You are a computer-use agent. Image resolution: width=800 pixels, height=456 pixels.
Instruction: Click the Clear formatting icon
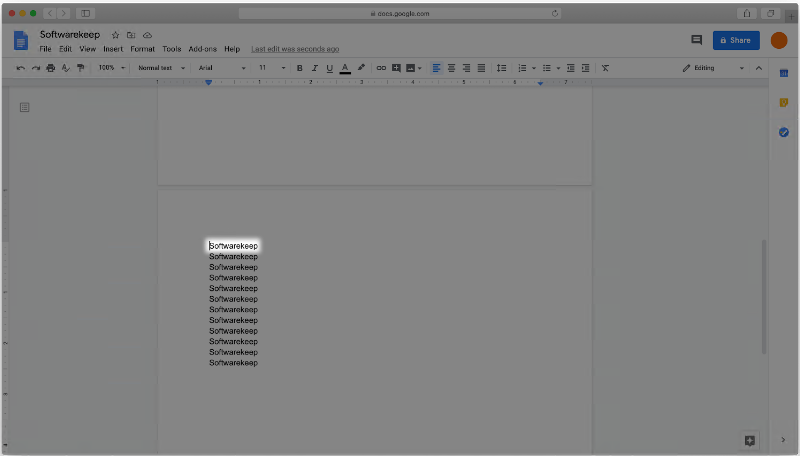pyautogui.click(x=605, y=68)
